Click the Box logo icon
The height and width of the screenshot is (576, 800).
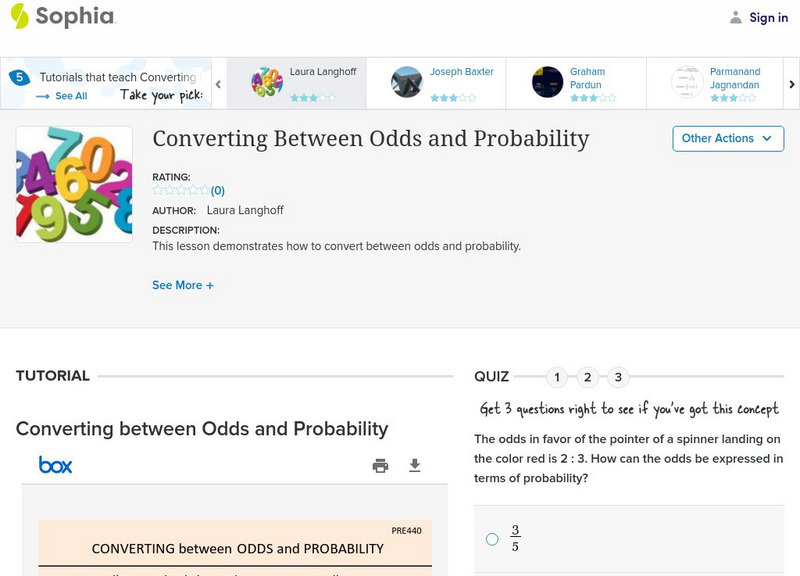point(55,465)
